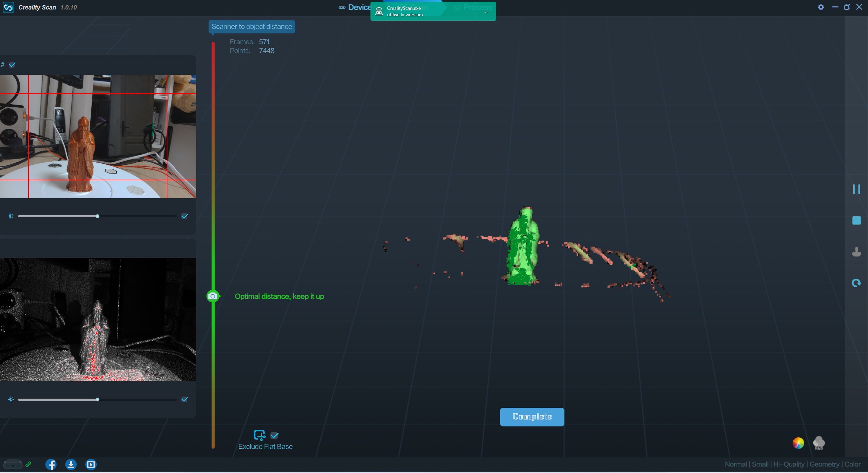Open the Facebook share icon
The image size is (868, 473).
(51, 464)
